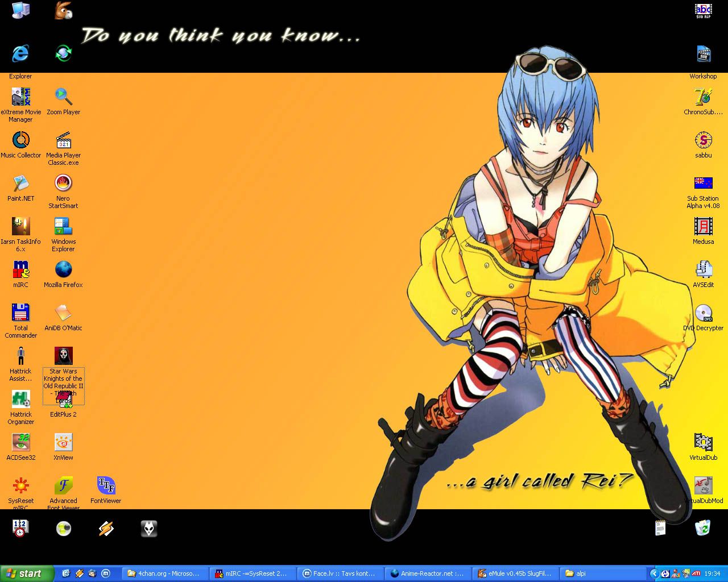The height and width of the screenshot is (582, 728).
Task: Open AVSEdit shortcut
Action: (704, 269)
